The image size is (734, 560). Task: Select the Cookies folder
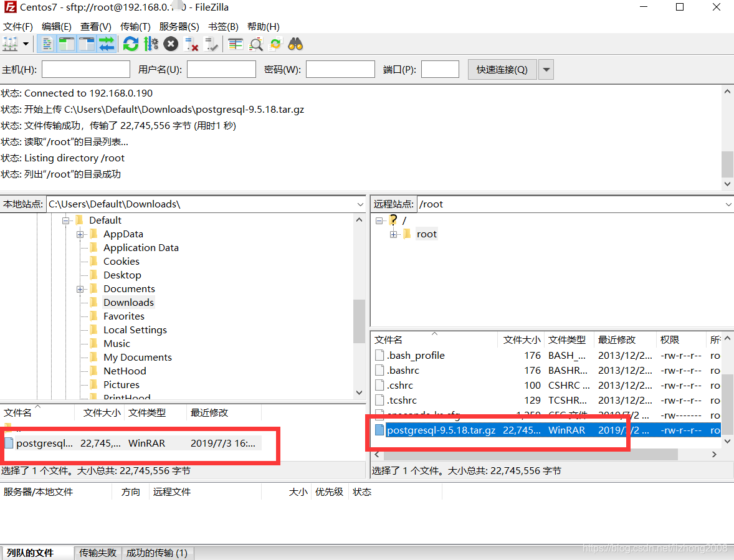coord(122,262)
